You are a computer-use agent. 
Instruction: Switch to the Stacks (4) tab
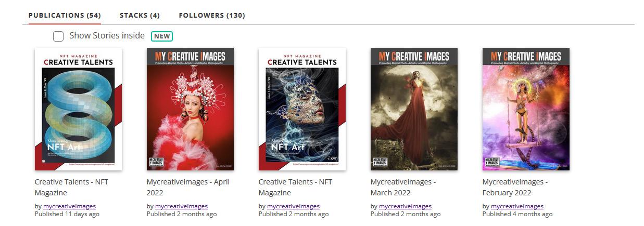tap(140, 15)
